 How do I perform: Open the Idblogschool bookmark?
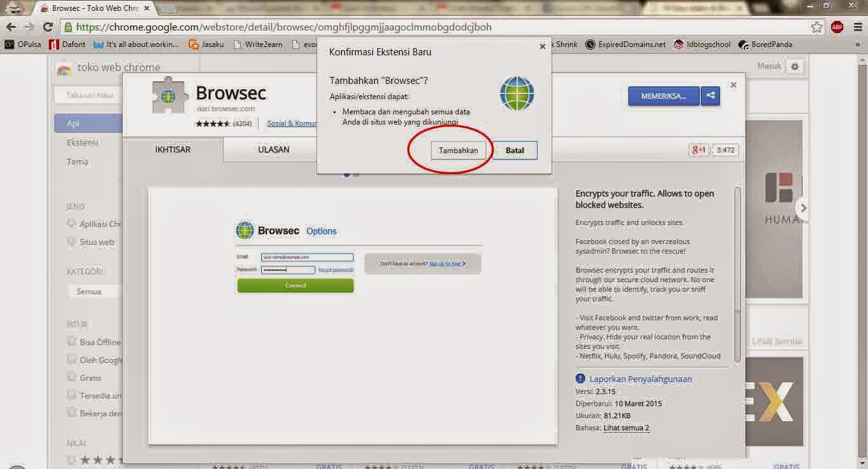tap(702, 44)
